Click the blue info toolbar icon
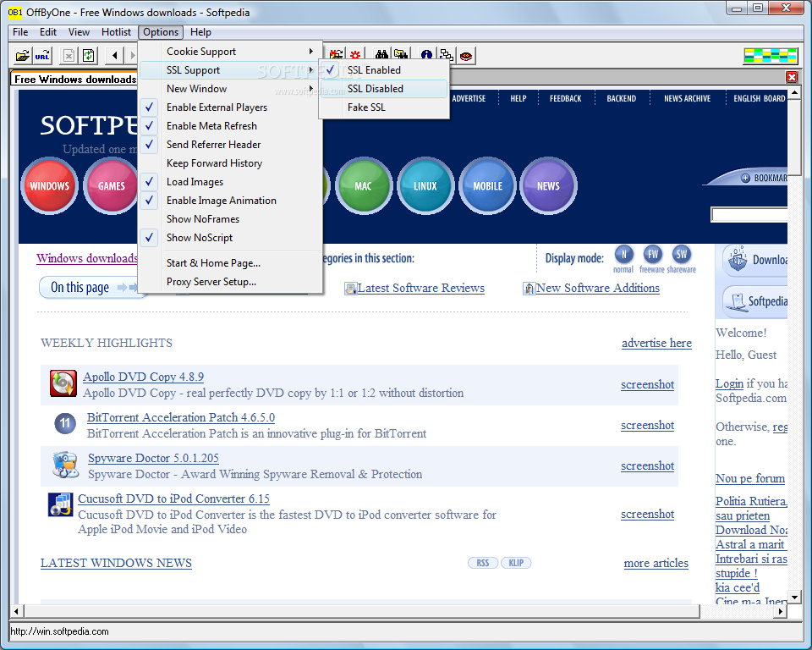Viewport: 812px width, 650px height. (426, 55)
